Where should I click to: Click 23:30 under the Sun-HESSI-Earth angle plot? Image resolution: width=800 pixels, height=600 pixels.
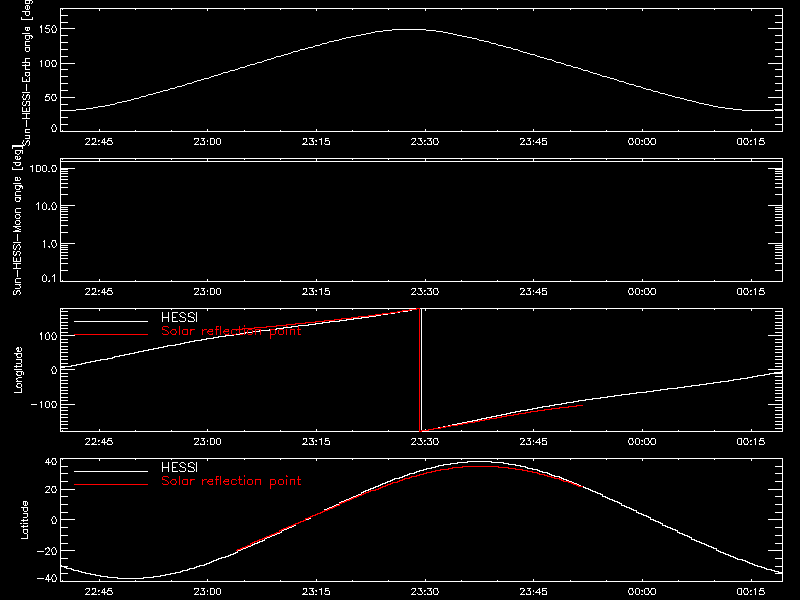tap(424, 142)
